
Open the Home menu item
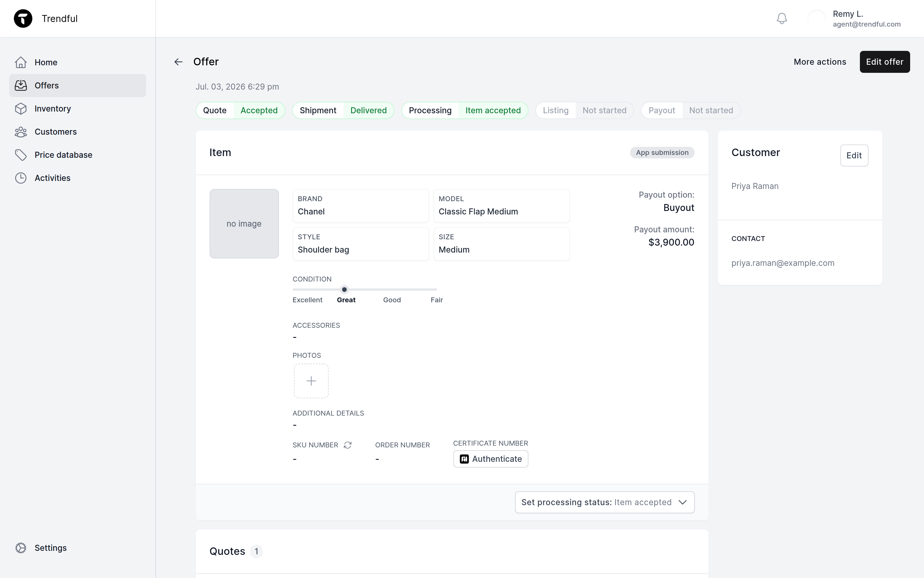(77, 62)
